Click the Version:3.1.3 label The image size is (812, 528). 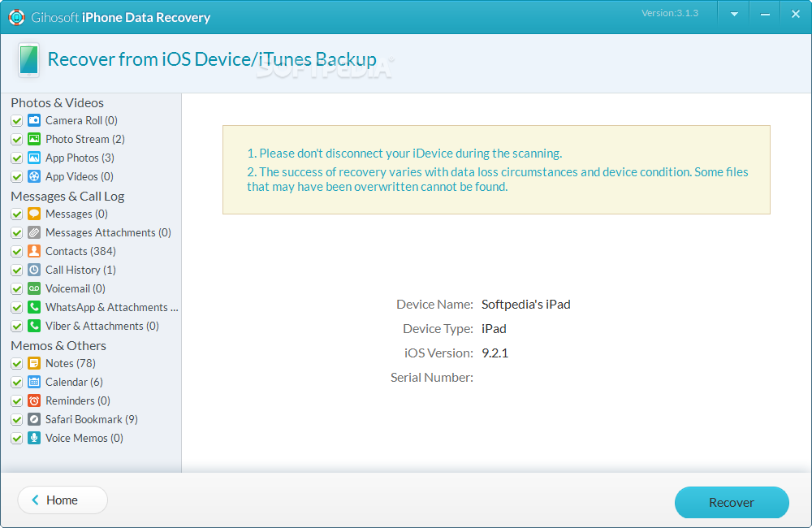click(x=670, y=13)
